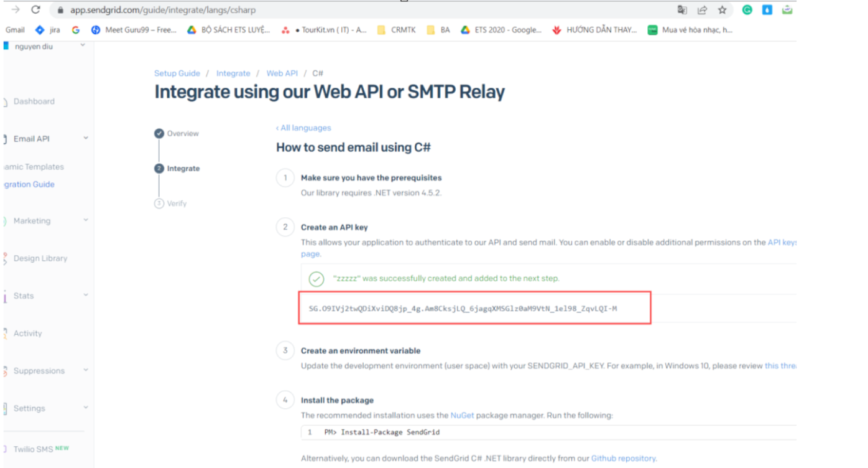868x468 pixels.
Task: Click the Setup Guide breadcrumb
Action: pos(177,73)
